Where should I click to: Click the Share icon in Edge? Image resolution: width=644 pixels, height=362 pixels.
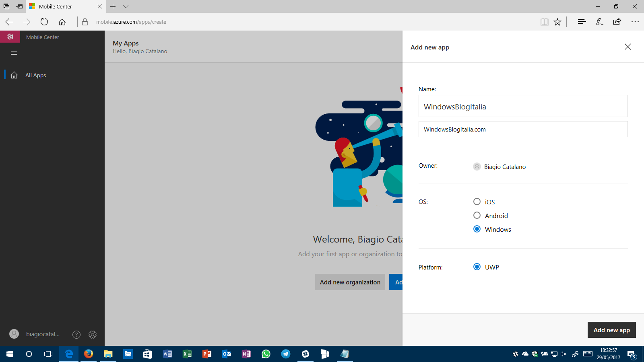[617, 22]
